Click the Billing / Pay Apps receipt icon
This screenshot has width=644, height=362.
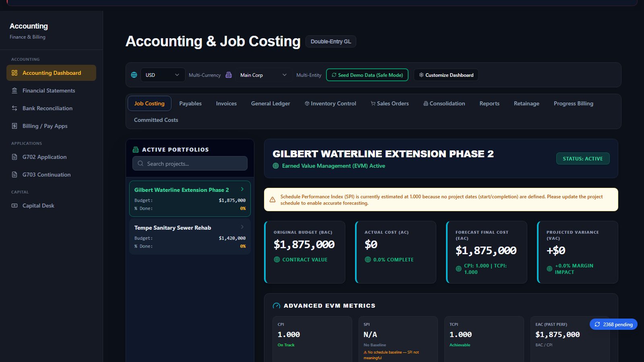click(x=14, y=126)
